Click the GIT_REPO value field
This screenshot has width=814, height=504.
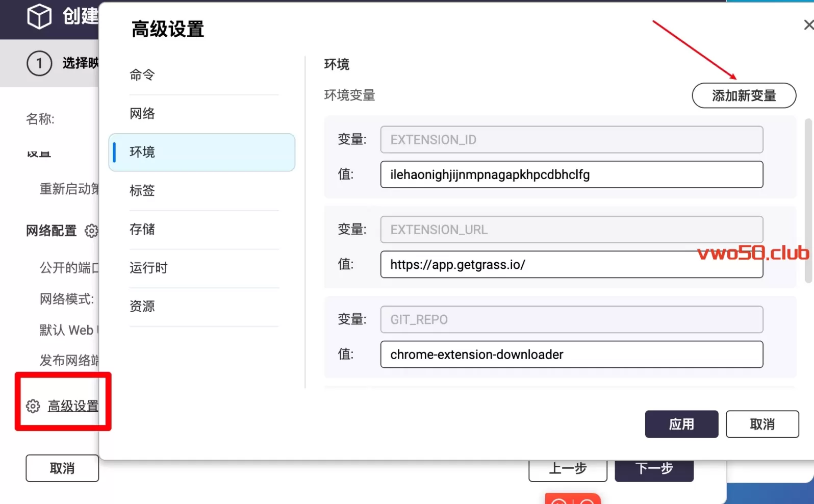point(571,355)
